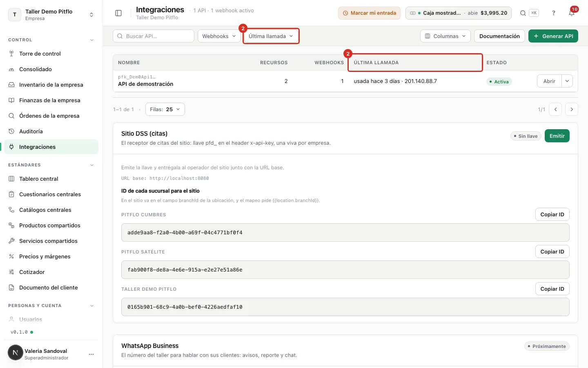Open Cuestionarios centrales
The width and height of the screenshot is (588, 368).
pyautogui.click(x=51, y=194)
